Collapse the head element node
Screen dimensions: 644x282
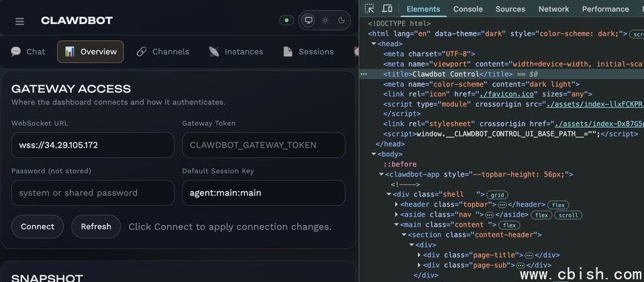coord(372,44)
